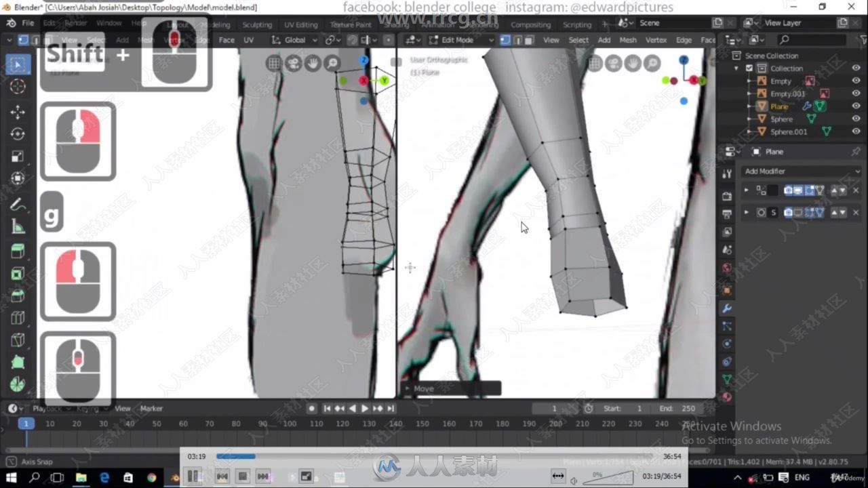The image size is (868, 488).
Task: Open the Edit Mode dropdown
Action: 461,40
